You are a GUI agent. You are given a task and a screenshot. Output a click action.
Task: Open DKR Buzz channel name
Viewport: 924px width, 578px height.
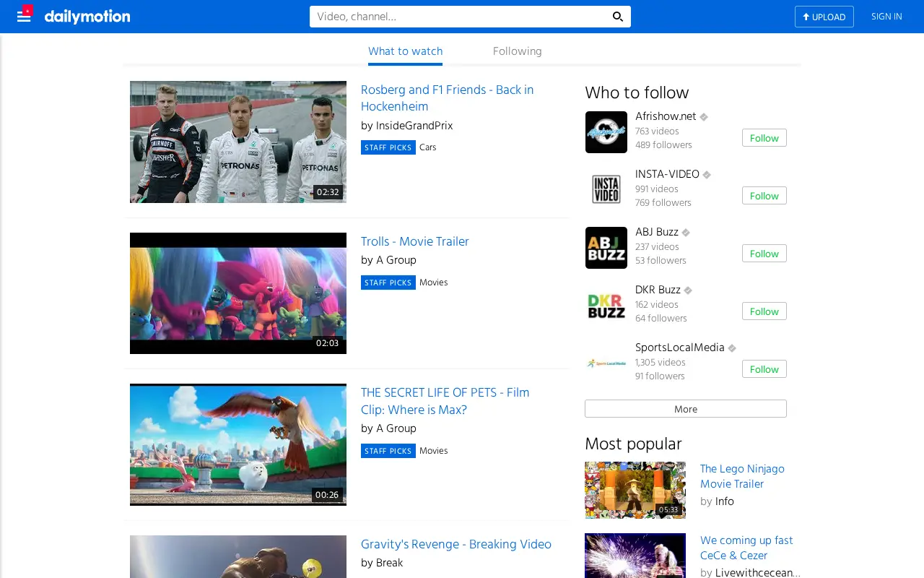[658, 290]
